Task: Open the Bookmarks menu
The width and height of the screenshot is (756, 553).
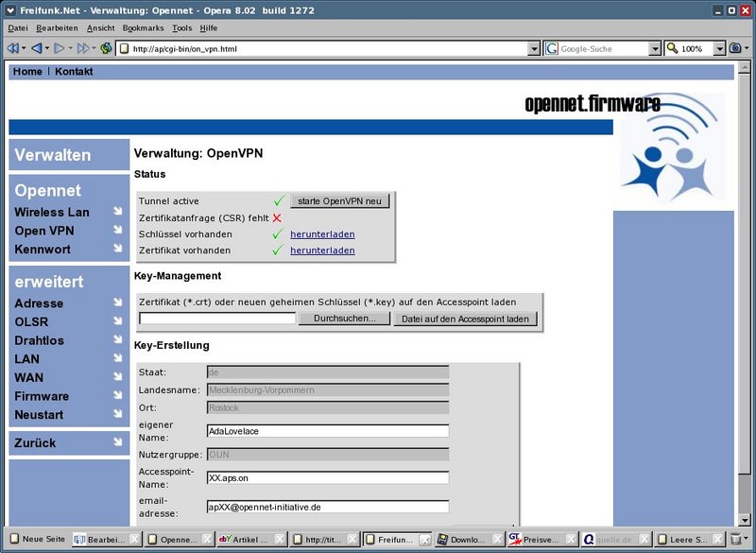Action: coord(144,28)
